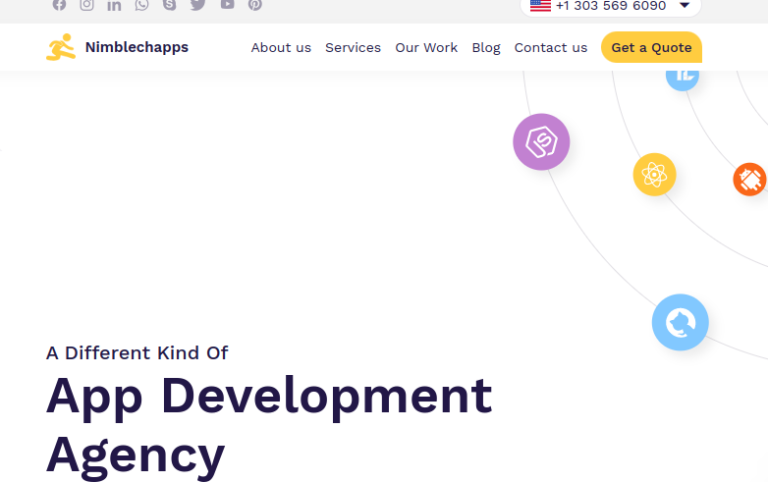Expand the phone number country dropdown arrow
Screen dimensions: 768x482
685,5
